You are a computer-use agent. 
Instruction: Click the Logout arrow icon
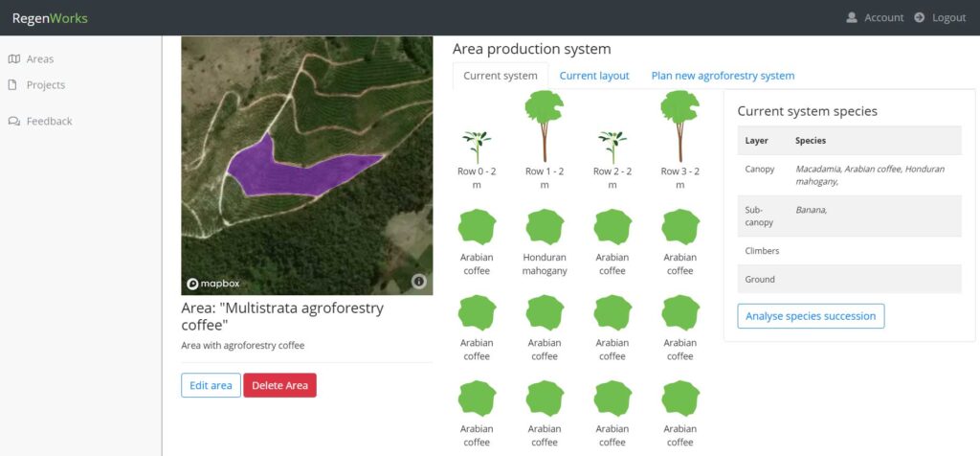coord(919,17)
